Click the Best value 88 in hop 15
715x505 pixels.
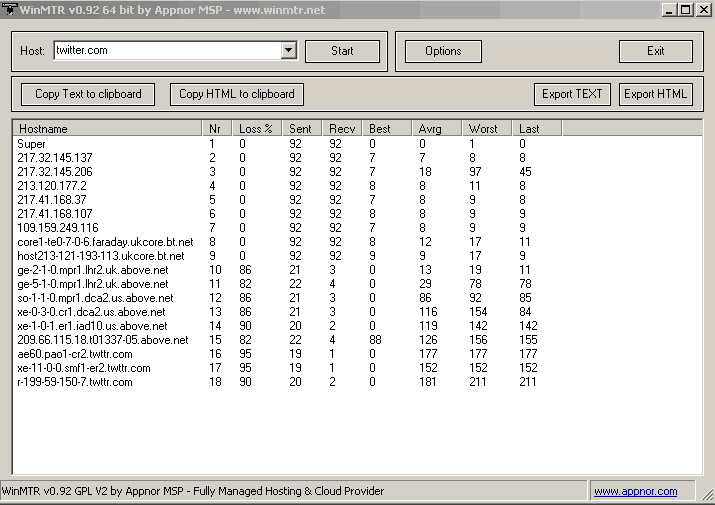pyautogui.click(x=375, y=340)
